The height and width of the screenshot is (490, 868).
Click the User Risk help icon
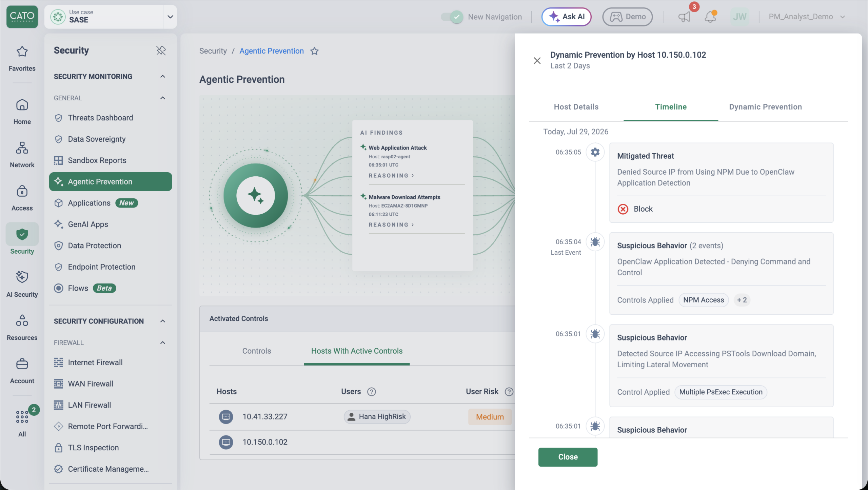coord(509,392)
